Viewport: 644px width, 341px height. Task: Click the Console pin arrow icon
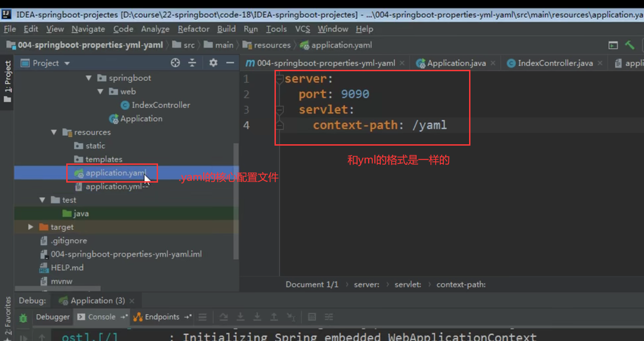(124, 317)
